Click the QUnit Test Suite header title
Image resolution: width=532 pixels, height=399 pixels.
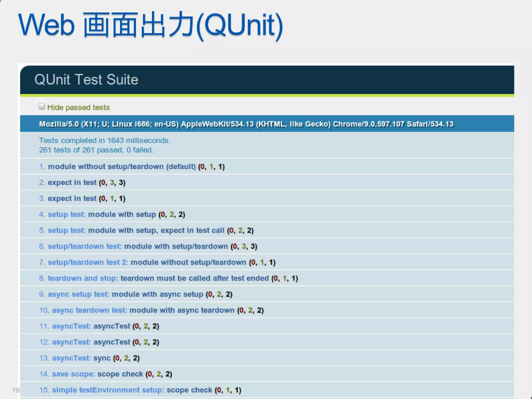(86, 79)
